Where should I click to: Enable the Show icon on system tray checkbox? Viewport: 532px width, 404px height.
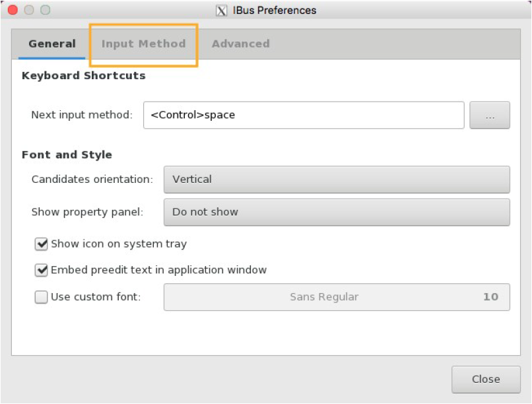coord(42,244)
